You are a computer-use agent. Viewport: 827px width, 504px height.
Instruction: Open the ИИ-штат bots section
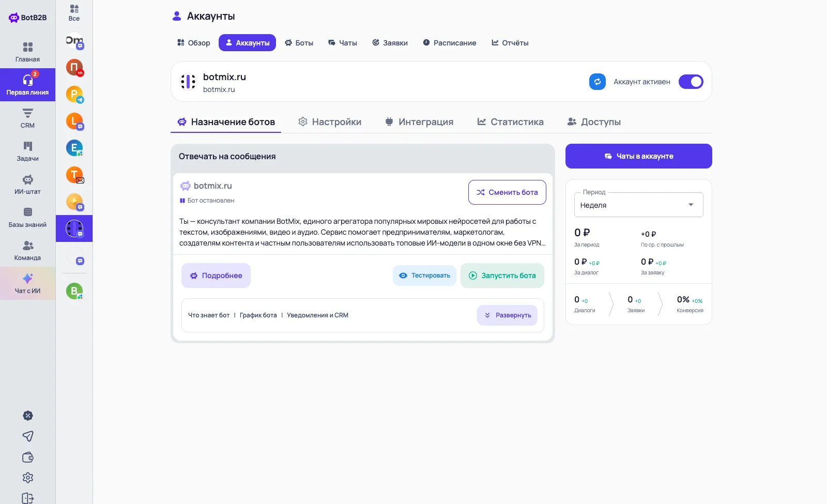point(27,184)
